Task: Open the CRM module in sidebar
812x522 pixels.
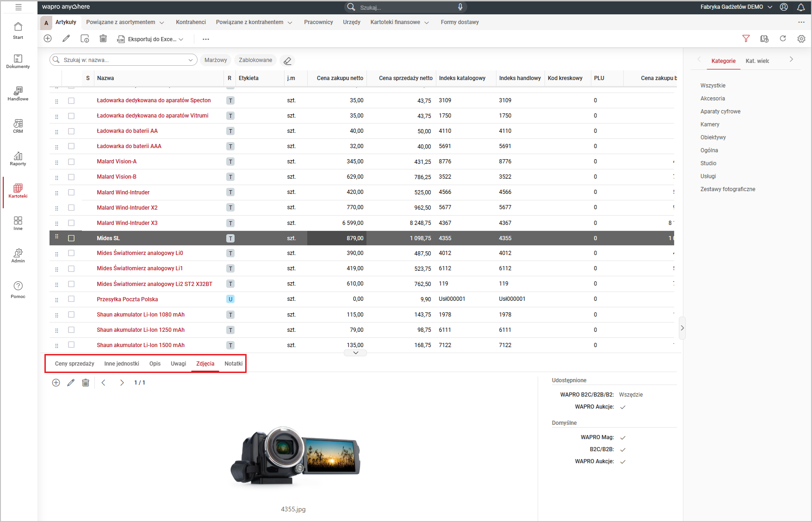Action: [18, 125]
